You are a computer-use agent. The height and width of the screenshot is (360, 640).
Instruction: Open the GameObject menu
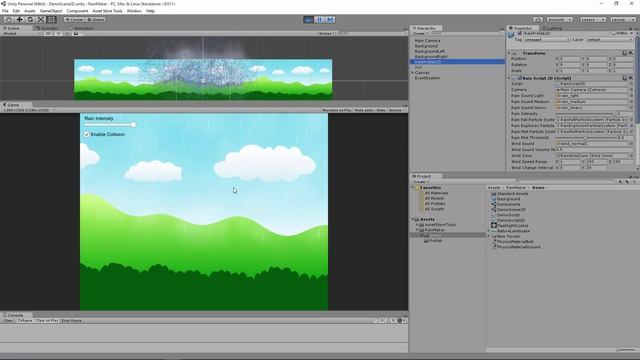(x=51, y=11)
